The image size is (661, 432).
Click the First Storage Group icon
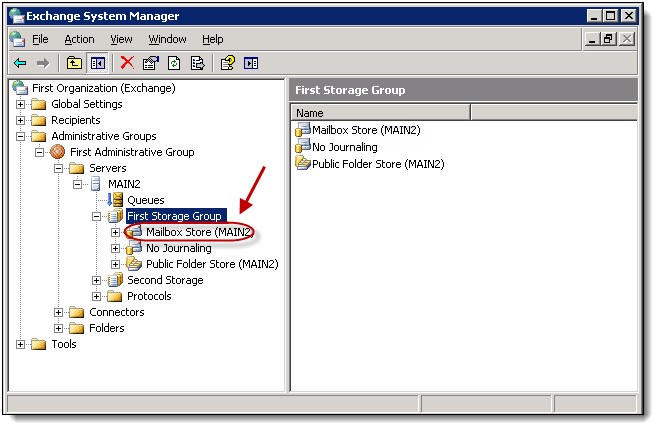tap(115, 216)
